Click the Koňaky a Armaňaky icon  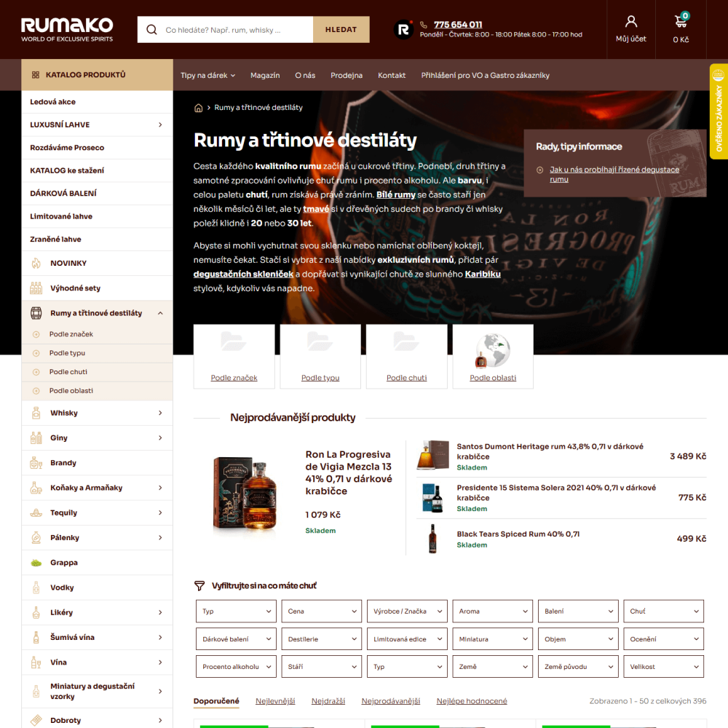36,488
